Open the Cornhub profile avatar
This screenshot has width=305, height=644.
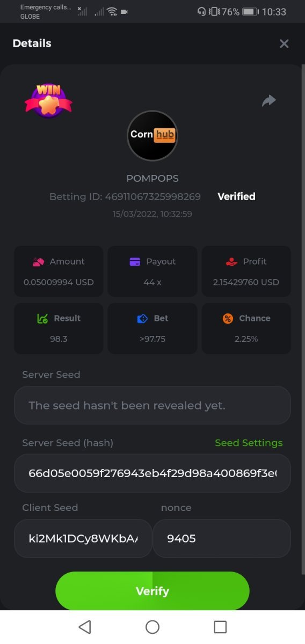click(x=152, y=135)
